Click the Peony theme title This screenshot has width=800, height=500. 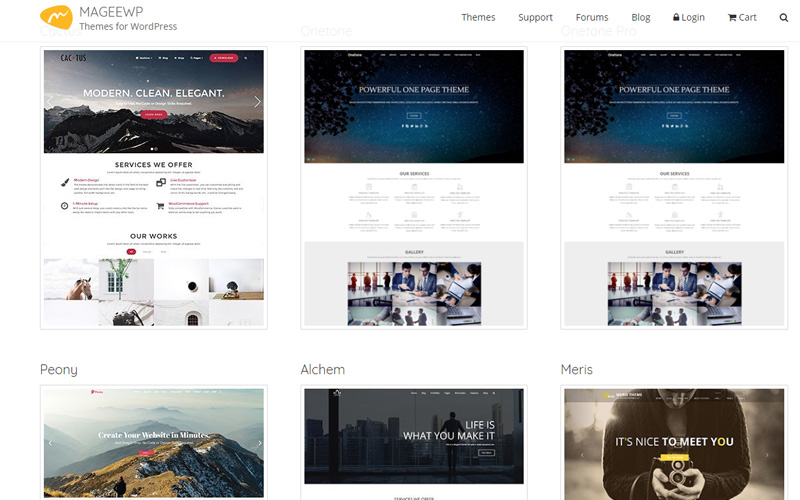(59, 369)
